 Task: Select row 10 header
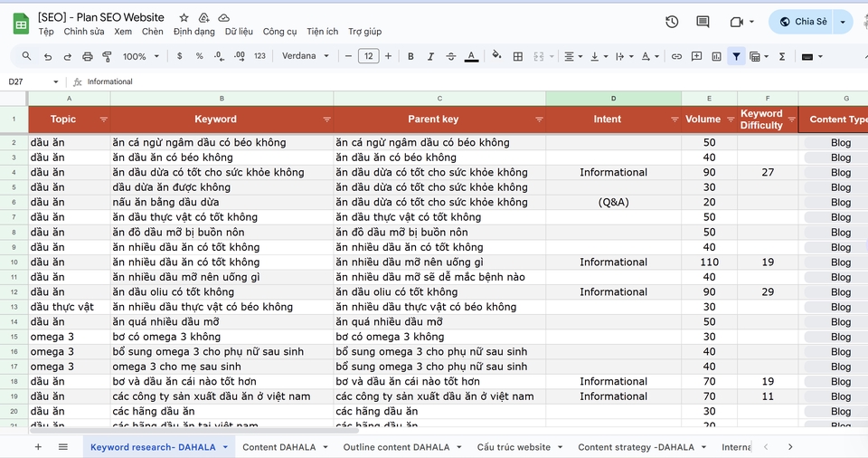[x=14, y=262]
